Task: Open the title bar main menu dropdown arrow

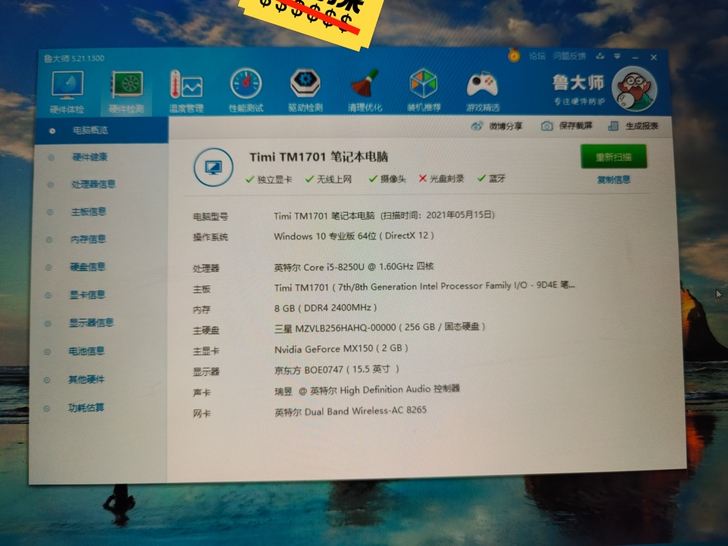Action: pos(617,56)
